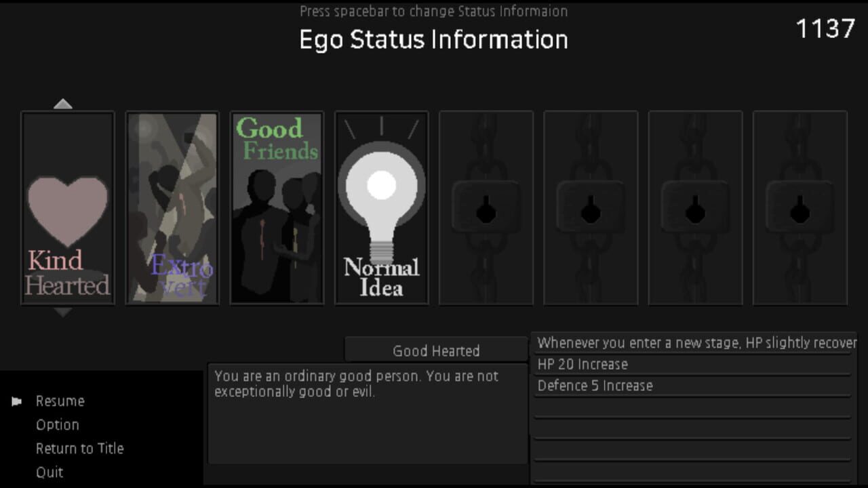Image resolution: width=868 pixels, height=488 pixels.
Task: Select the Good Friends ego card
Action: click(x=277, y=208)
